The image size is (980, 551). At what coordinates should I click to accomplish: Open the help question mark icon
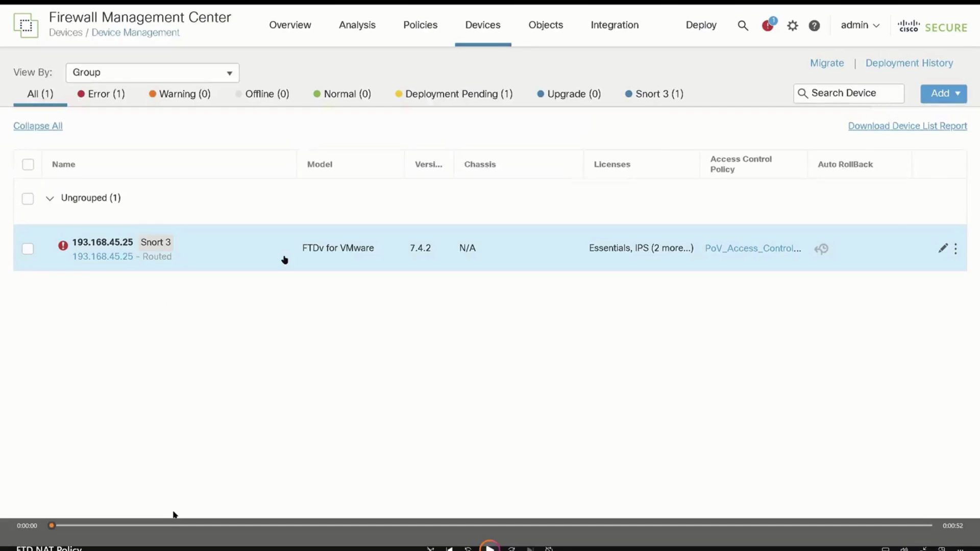coord(814,26)
